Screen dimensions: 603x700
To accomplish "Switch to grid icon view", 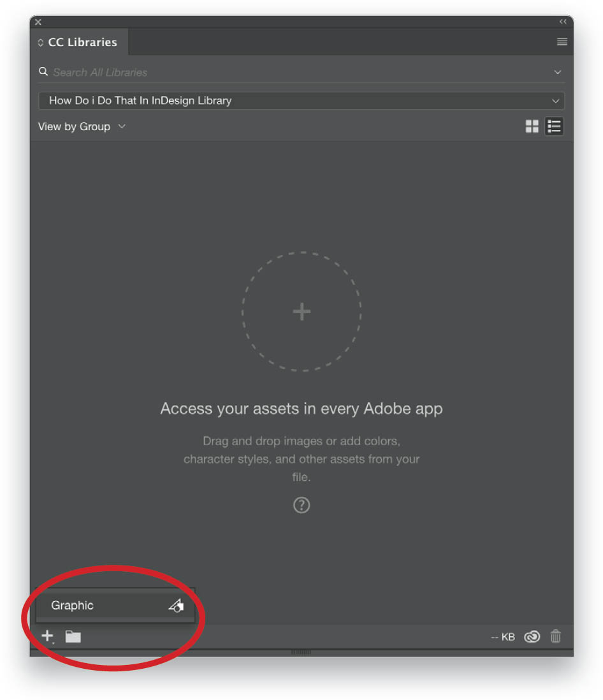I will (532, 126).
